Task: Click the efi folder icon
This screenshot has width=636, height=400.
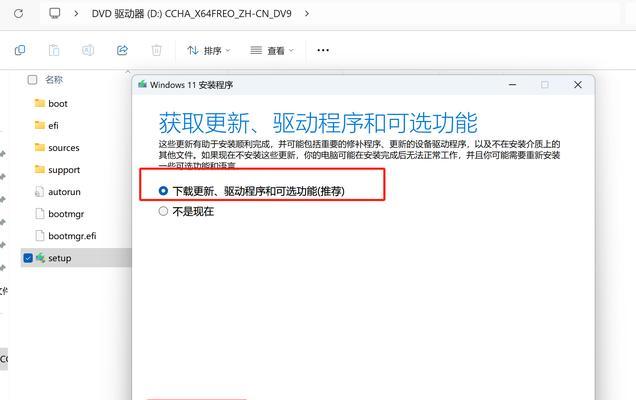Action: [x=40, y=125]
